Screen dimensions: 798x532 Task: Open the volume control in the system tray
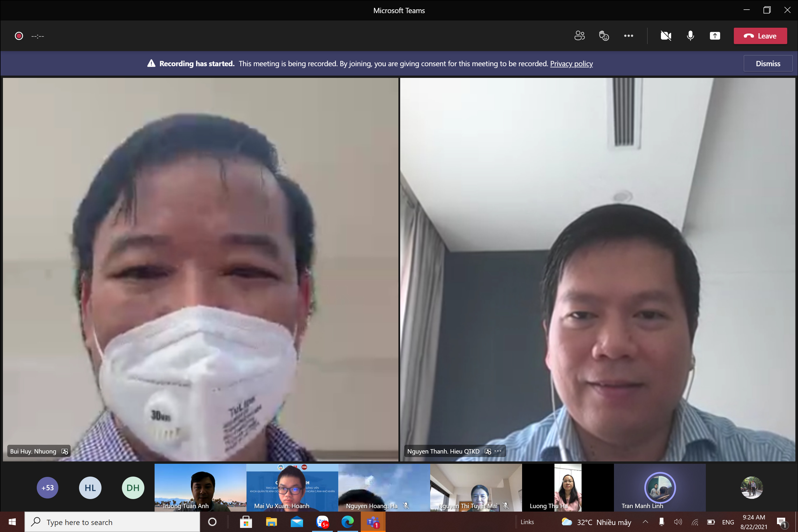click(678, 522)
